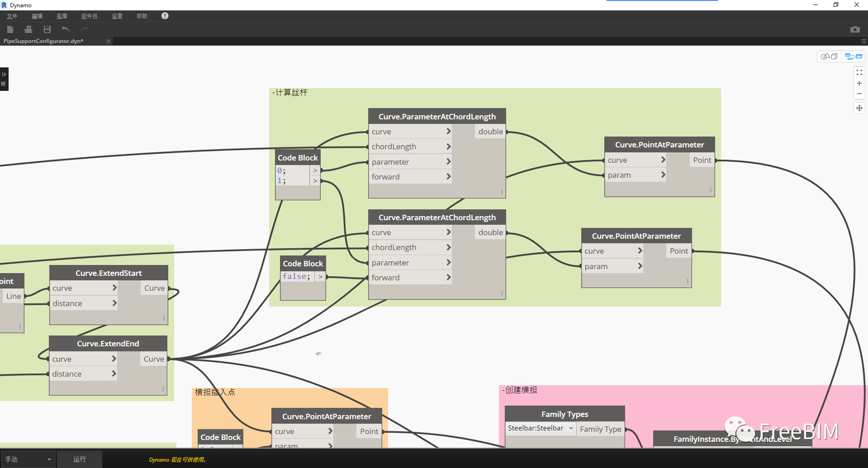Open a file using the folder icon

(28, 29)
